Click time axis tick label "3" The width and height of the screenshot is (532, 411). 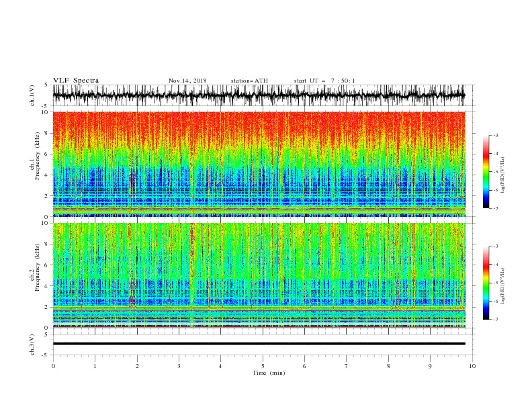point(179,366)
